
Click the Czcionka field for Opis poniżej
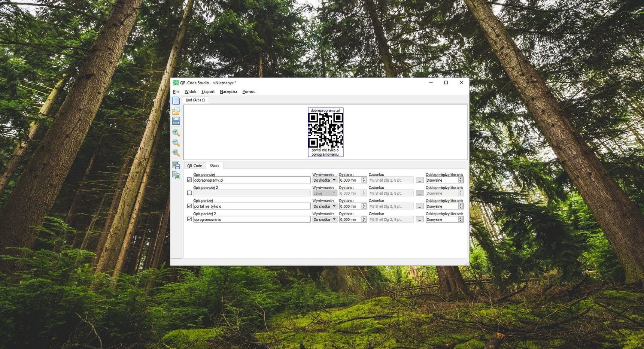pos(391,206)
